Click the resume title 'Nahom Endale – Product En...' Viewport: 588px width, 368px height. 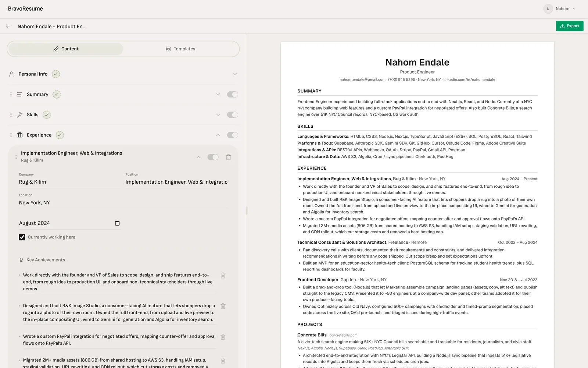[52, 26]
